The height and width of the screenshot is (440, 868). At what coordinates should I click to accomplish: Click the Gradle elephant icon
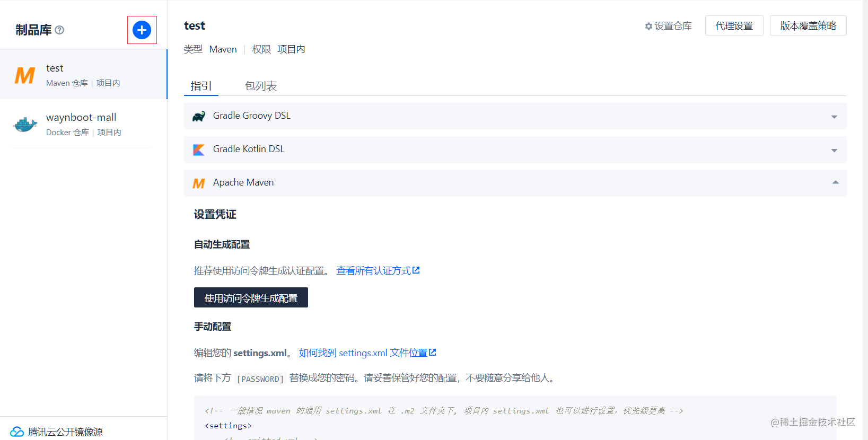pos(199,116)
